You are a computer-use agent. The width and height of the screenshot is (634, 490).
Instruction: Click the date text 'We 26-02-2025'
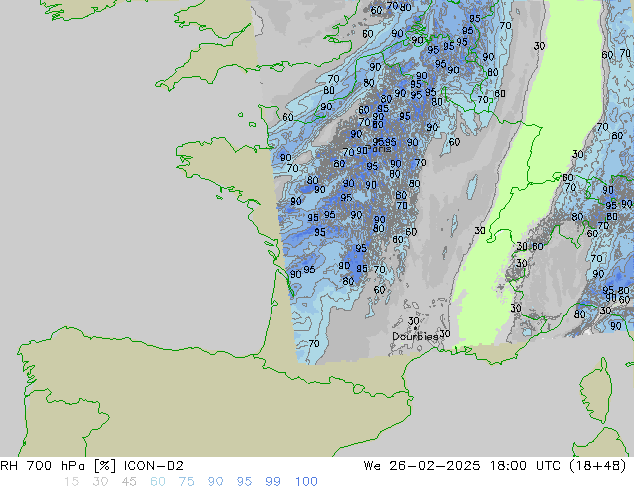point(422,466)
